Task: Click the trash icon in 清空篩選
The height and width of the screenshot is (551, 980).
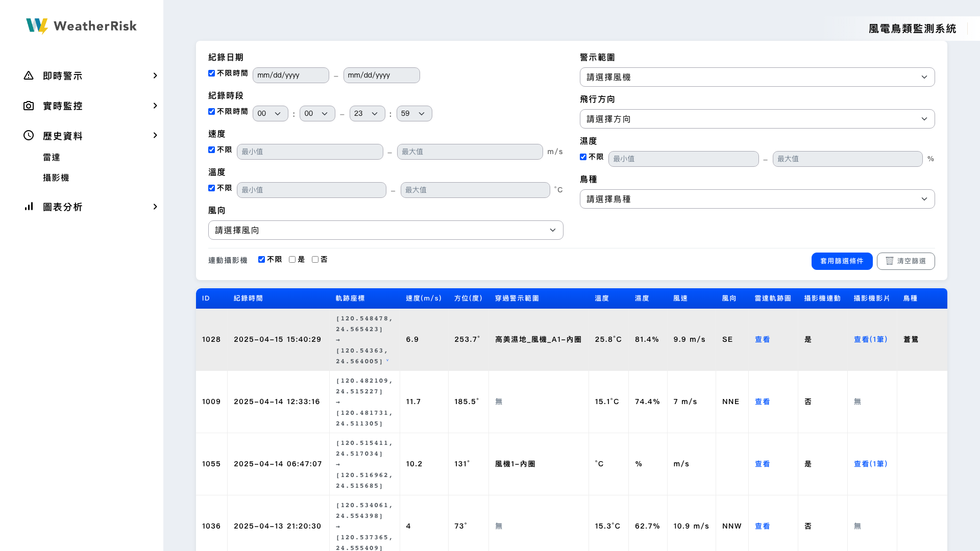Action: pos(890,261)
